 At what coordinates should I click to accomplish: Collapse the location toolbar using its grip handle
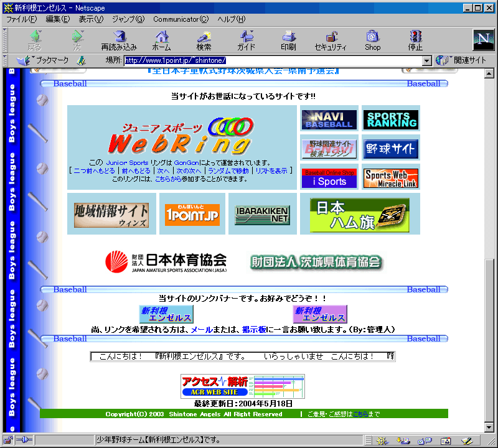click(5, 60)
